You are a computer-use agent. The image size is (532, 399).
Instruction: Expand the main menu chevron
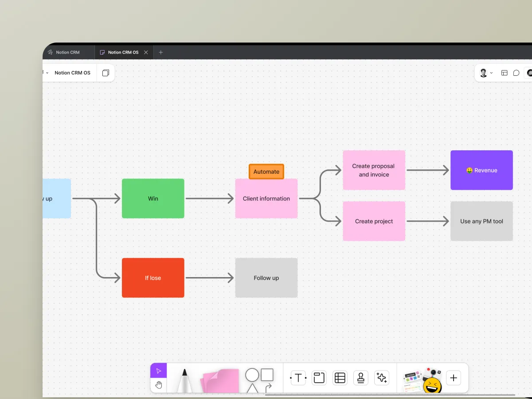(x=47, y=73)
